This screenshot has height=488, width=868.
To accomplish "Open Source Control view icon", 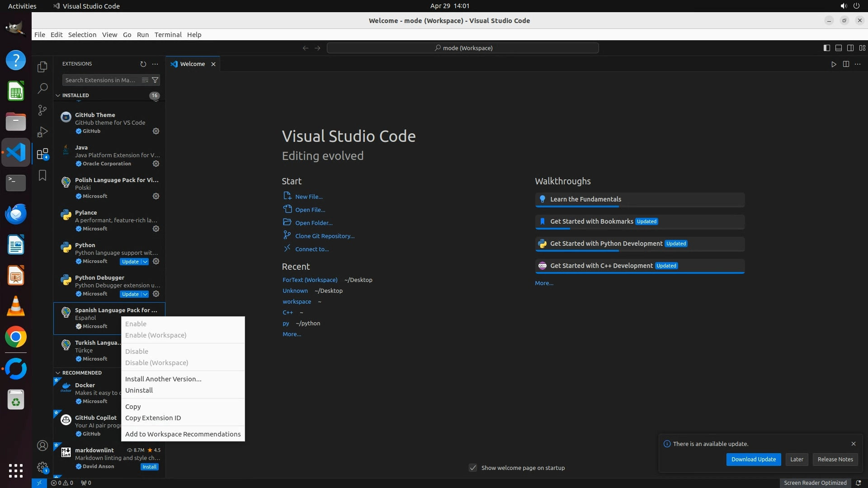I will 42,110.
